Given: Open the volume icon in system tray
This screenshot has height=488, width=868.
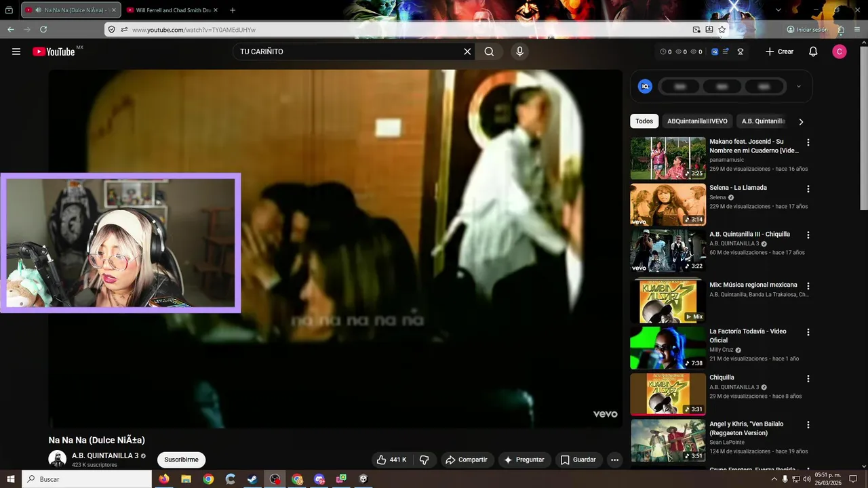Looking at the screenshot, I should [x=806, y=479].
